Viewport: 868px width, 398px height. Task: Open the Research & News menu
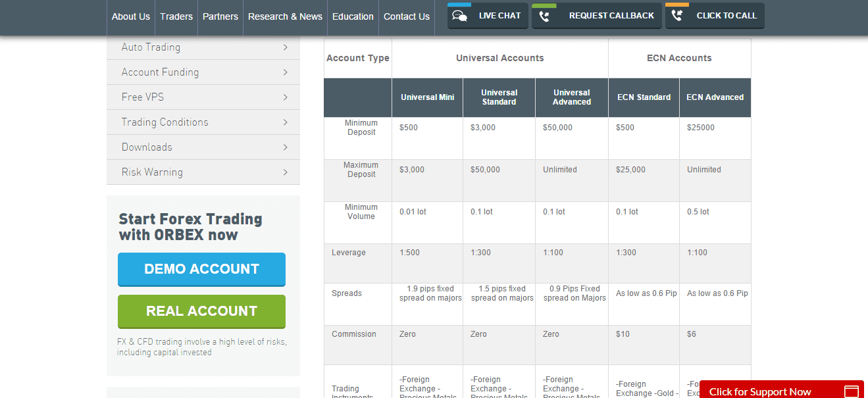tap(285, 16)
